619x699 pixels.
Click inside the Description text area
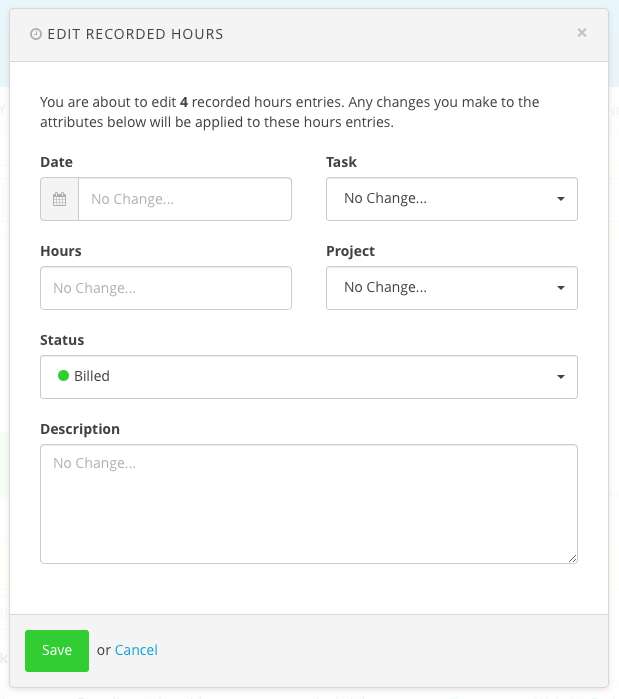pos(308,504)
